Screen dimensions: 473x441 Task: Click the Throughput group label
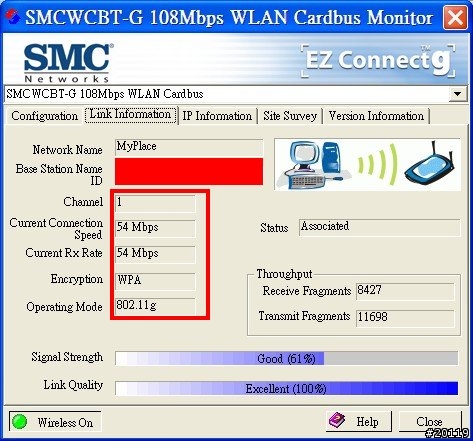point(284,274)
